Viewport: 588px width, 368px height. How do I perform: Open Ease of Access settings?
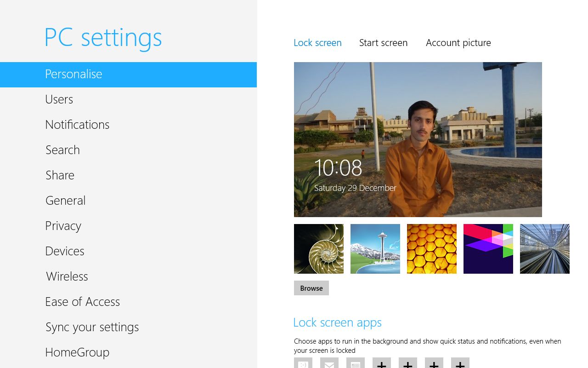pos(83,302)
